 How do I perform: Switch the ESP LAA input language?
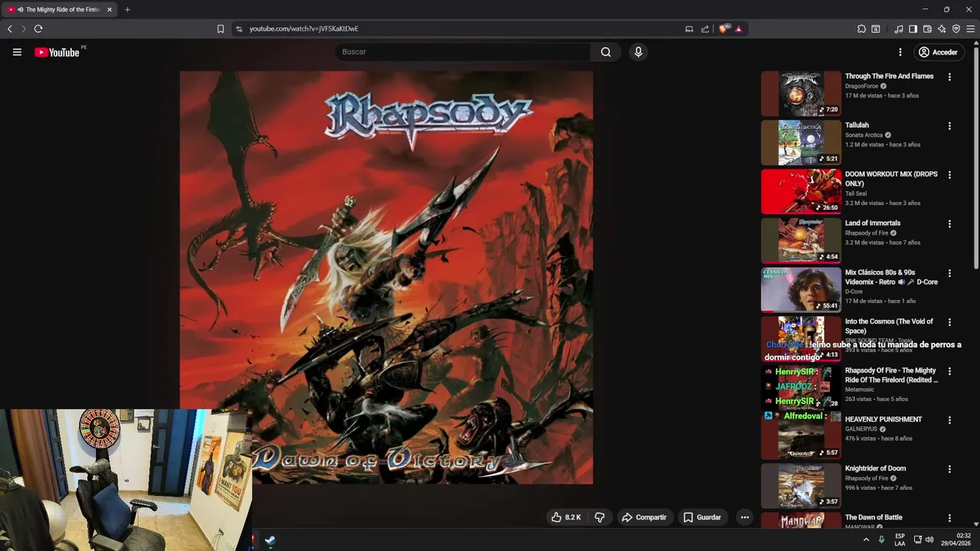(900, 540)
